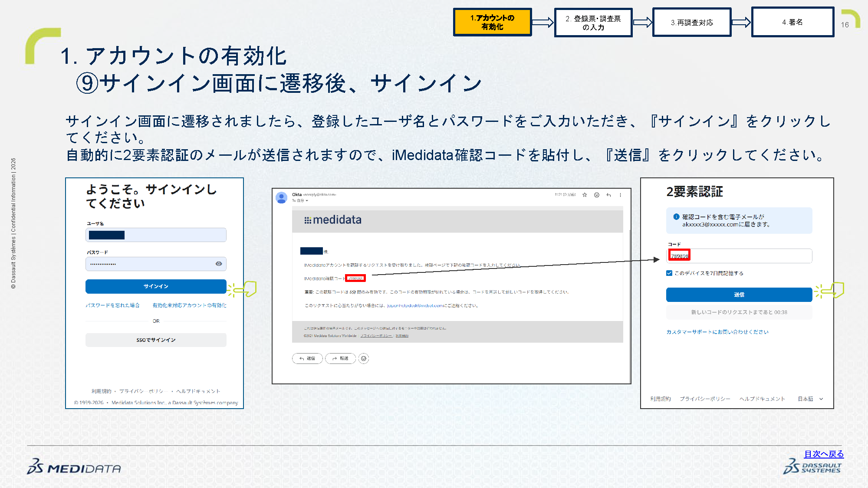
Task: Open ヘルプドキュメント link in the sign-in panel
Action: (198, 391)
